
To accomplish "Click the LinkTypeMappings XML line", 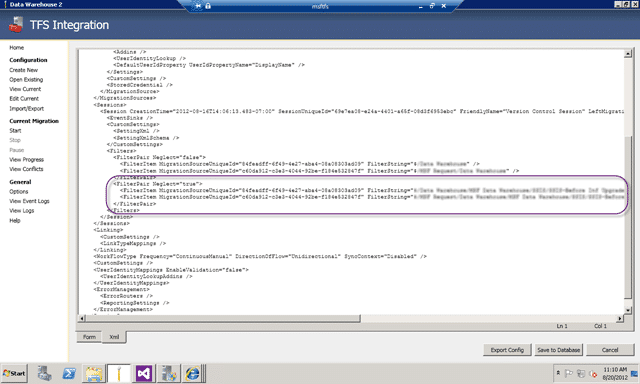I will [133, 243].
